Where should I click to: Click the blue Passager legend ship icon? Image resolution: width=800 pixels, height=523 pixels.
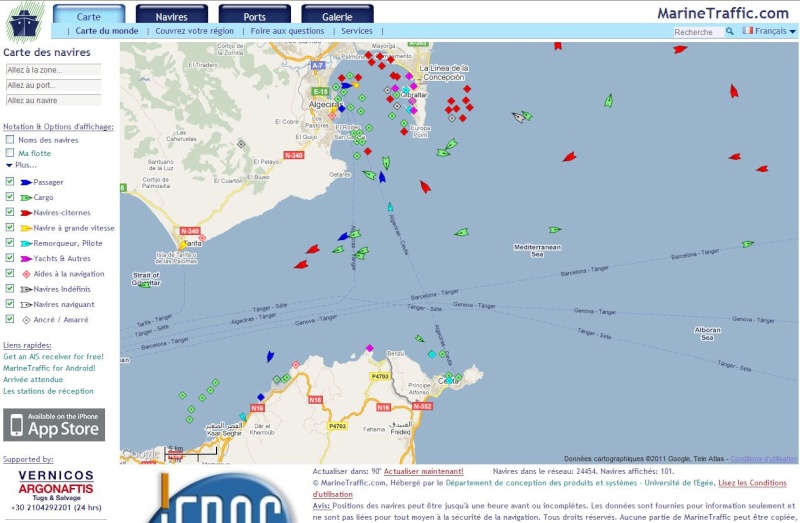[x=26, y=182]
